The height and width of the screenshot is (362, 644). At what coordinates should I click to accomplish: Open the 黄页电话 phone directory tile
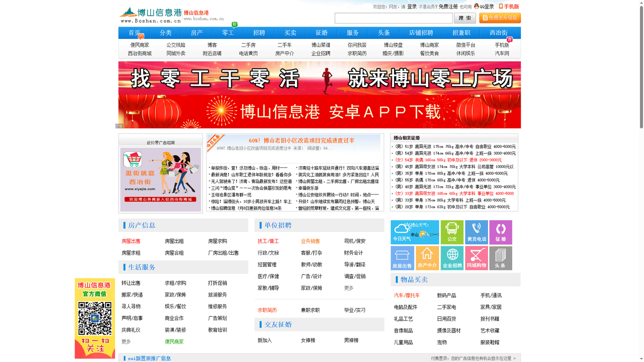476,232
